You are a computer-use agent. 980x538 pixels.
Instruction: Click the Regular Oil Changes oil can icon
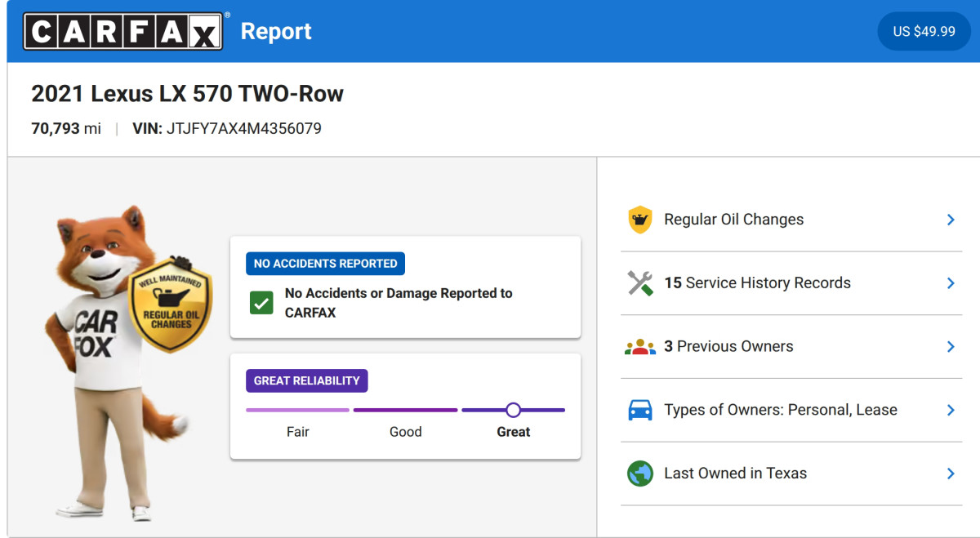(x=640, y=220)
